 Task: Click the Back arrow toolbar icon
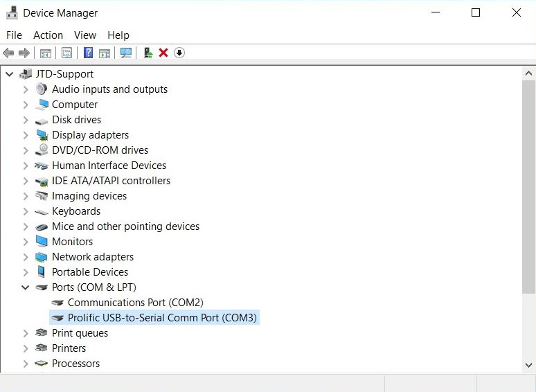click(8, 53)
